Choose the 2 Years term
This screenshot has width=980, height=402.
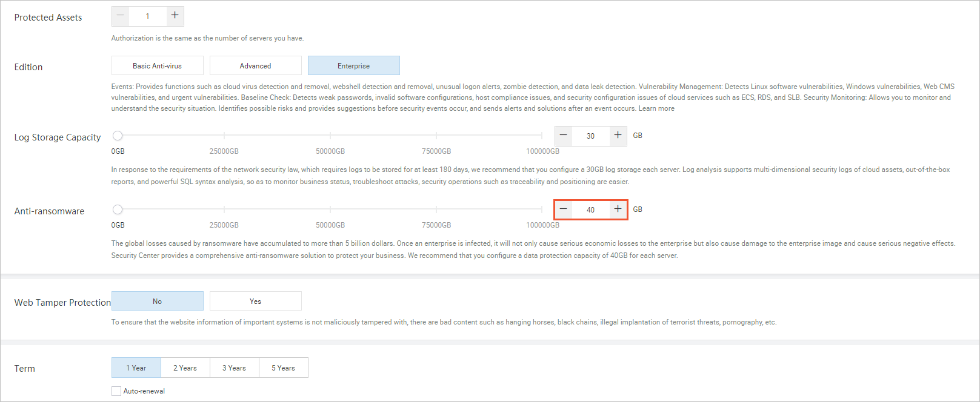point(185,367)
